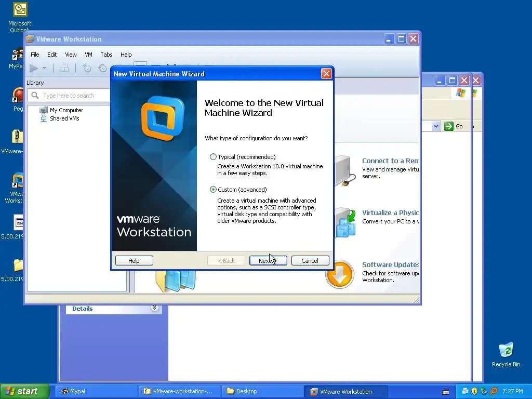532x399 pixels.
Task: Click the 7:27 PM clock
Action: (x=512, y=392)
